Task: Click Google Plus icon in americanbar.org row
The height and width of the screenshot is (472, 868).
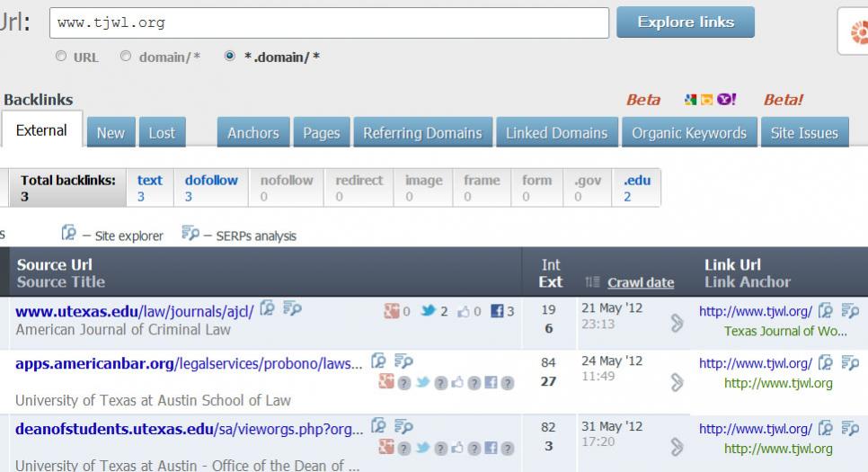Action: [x=386, y=381]
